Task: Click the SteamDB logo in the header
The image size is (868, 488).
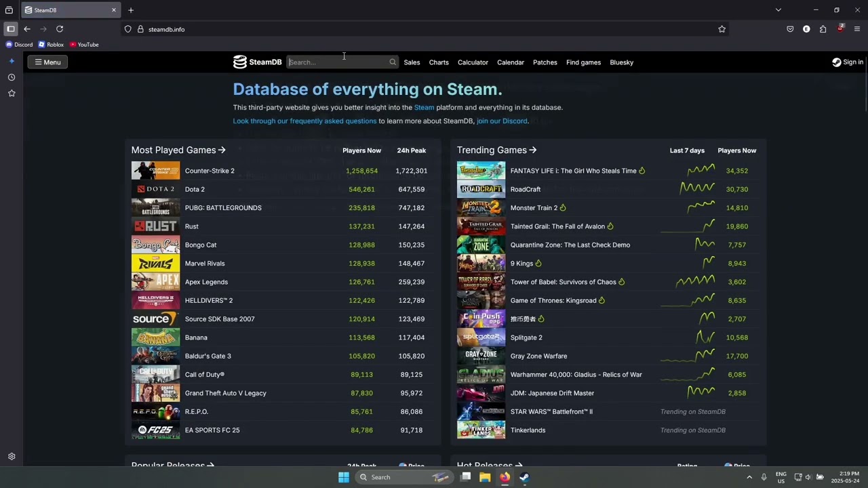Action: [257, 62]
